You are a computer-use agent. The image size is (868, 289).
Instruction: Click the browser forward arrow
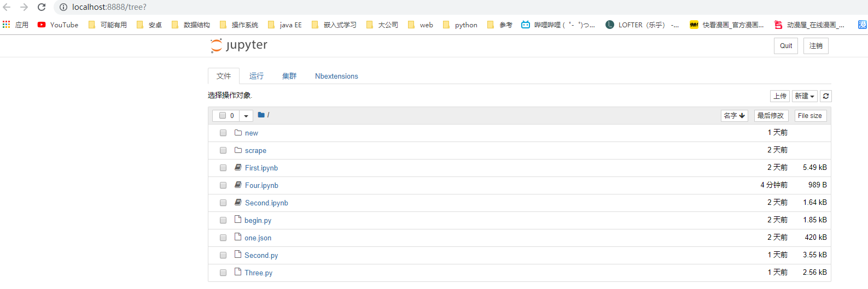tap(24, 7)
